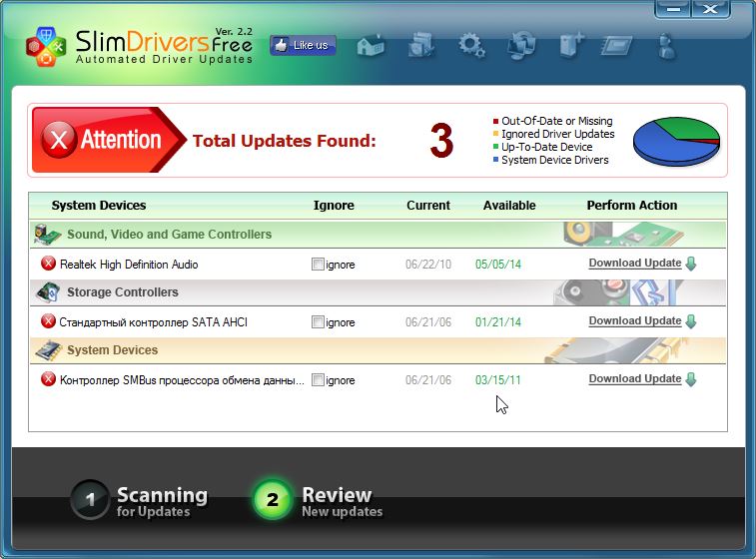The width and height of the screenshot is (756, 559).
Task: Select the Review New updates step 2
Action: click(318, 500)
